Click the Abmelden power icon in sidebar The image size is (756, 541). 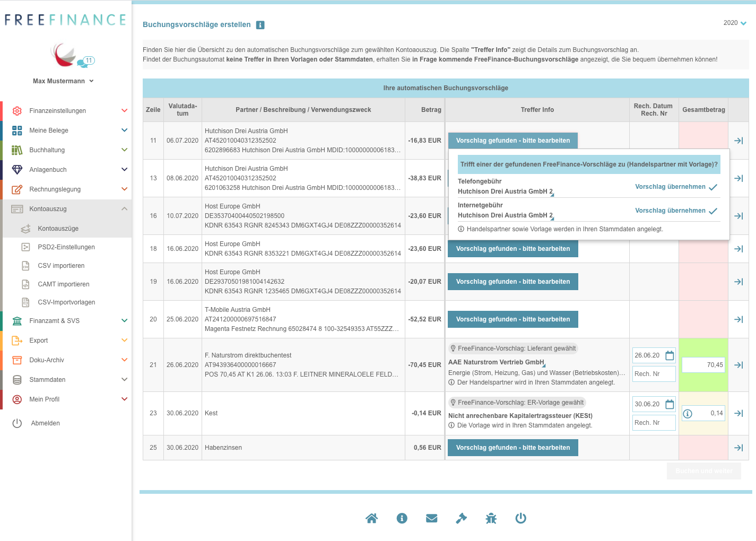17,423
